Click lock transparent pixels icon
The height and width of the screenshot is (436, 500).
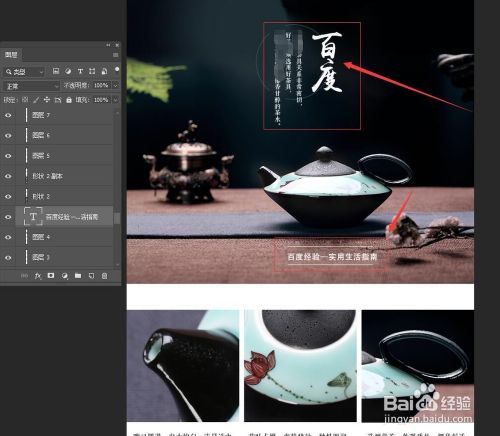pos(25,100)
